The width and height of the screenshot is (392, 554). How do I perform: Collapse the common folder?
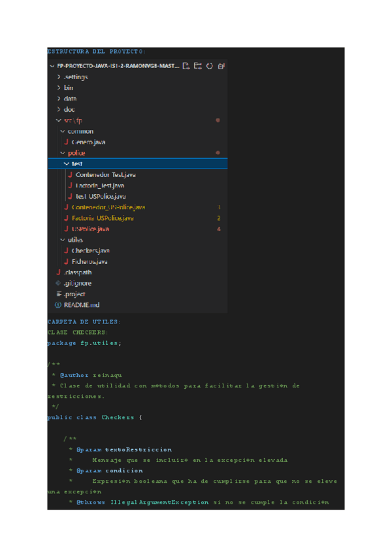(x=63, y=131)
